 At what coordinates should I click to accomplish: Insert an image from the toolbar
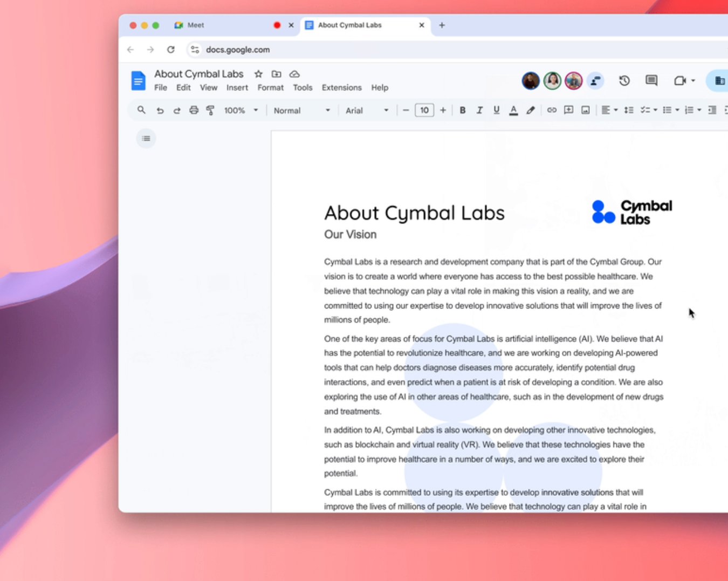(x=586, y=110)
